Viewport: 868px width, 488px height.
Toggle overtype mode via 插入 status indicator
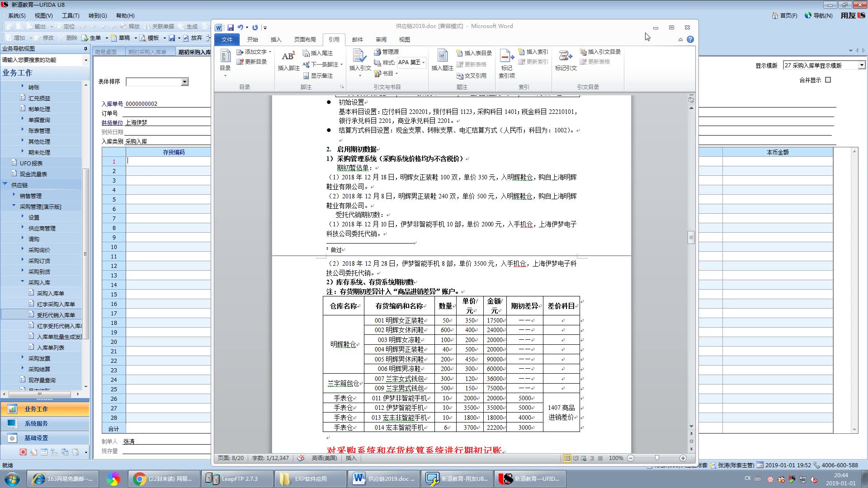point(351,458)
